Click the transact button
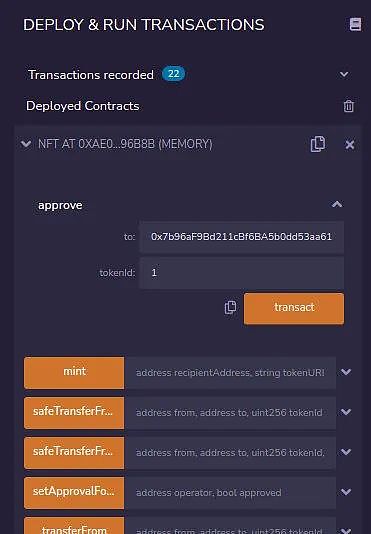The height and width of the screenshot is (534, 371). point(294,308)
